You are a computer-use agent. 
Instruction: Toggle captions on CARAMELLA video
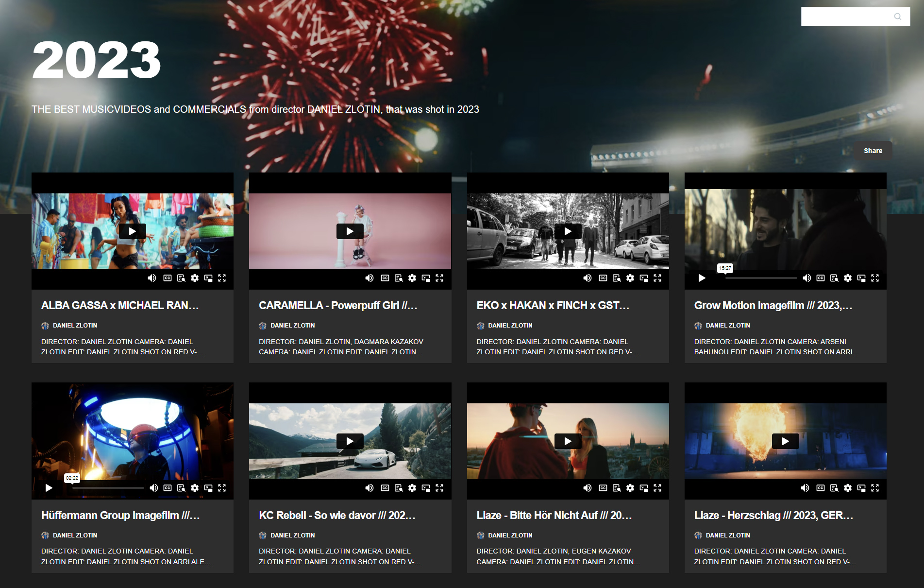pyautogui.click(x=385, y=278)
